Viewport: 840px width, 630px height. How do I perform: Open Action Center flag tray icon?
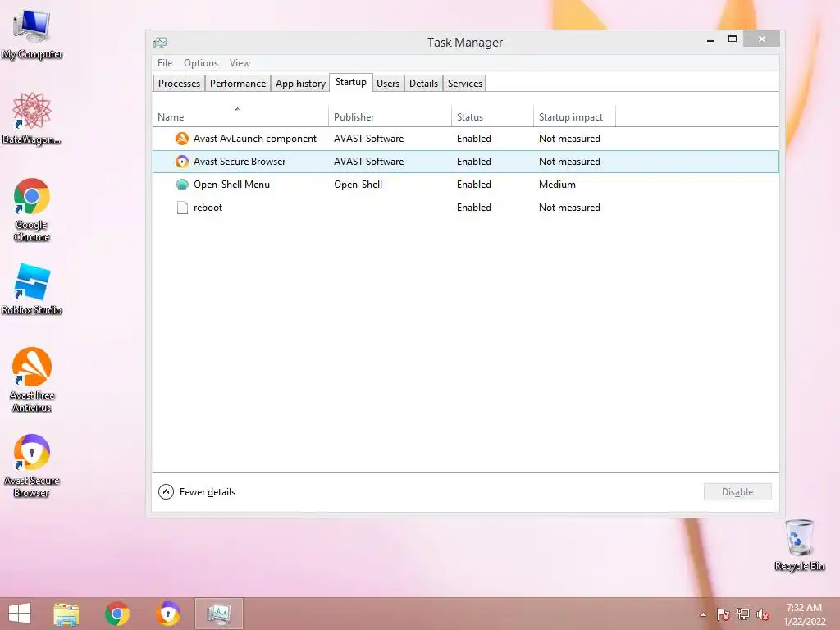click(x=724, y=614)
